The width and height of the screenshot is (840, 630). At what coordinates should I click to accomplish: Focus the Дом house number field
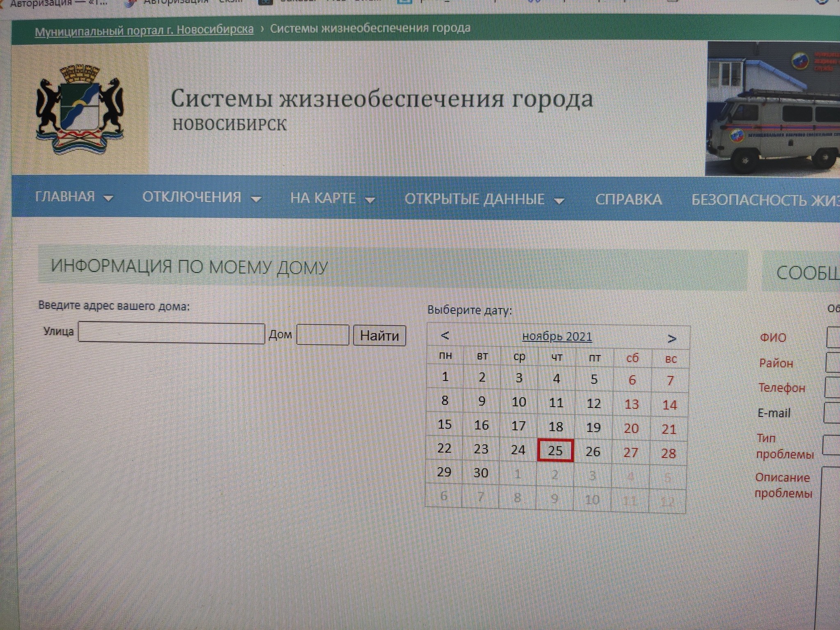click(322, 335)
